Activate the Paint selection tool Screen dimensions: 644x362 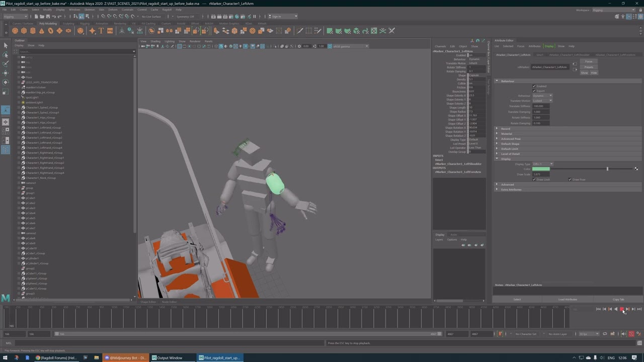click(x=6, y=64)
